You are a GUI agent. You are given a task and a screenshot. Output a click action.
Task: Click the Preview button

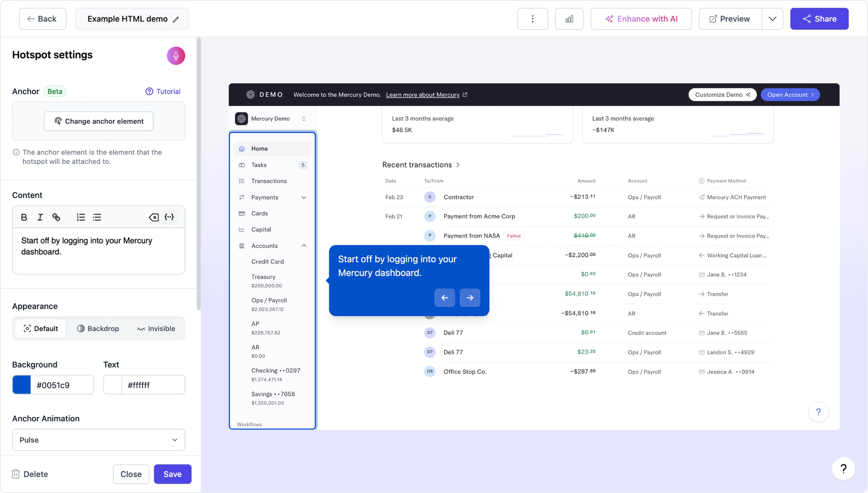pos(730,19)
